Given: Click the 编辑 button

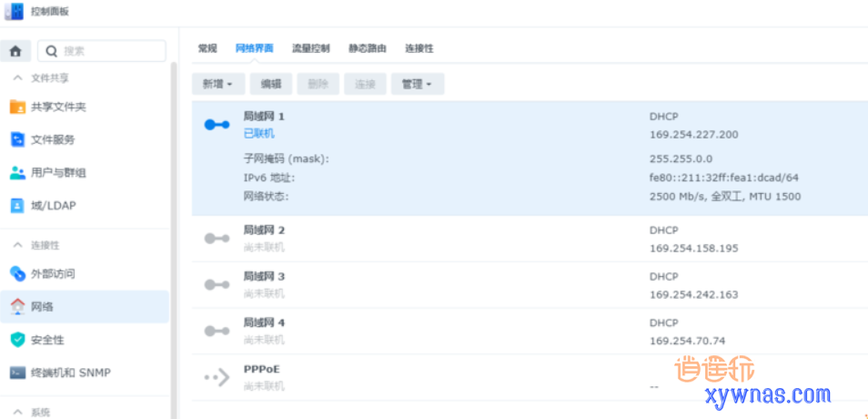Looking at the screenshot, I should click(271, 84).
